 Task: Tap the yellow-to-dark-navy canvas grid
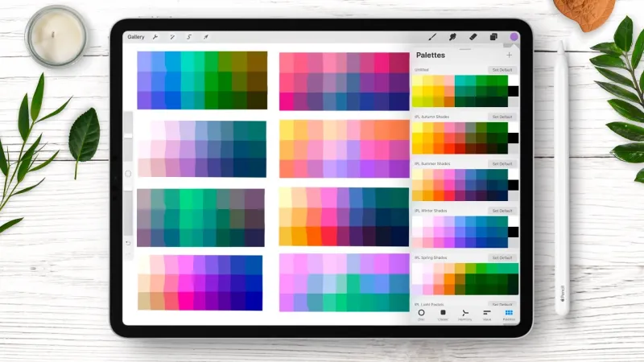345,217
